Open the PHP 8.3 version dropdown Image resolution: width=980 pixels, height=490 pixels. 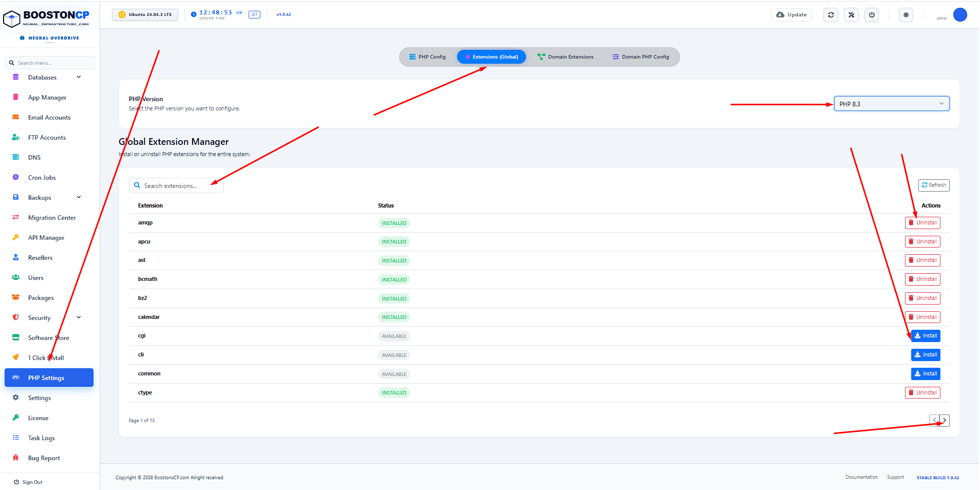click(x=892, y=104)
